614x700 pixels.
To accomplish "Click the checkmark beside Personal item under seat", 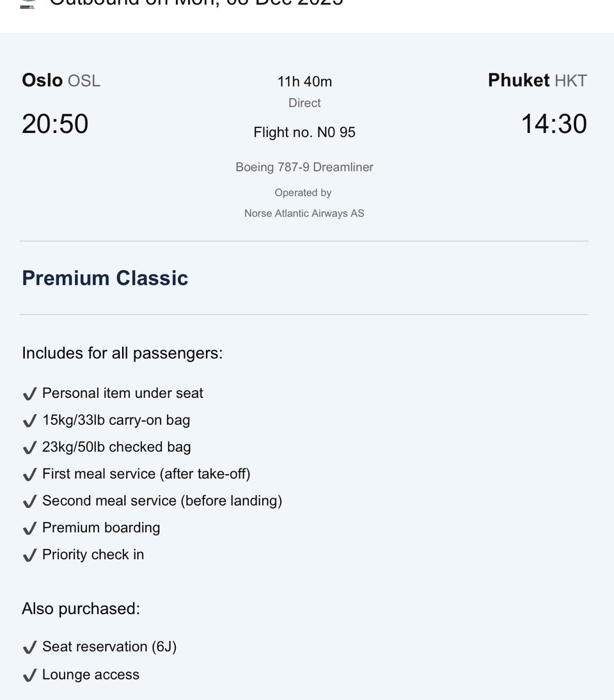I will pos(29,394).
